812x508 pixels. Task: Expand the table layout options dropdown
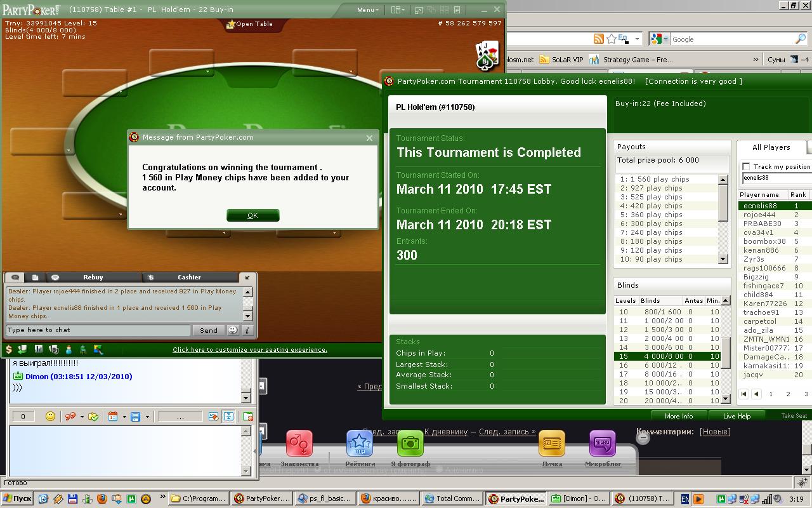click(398, 10)
